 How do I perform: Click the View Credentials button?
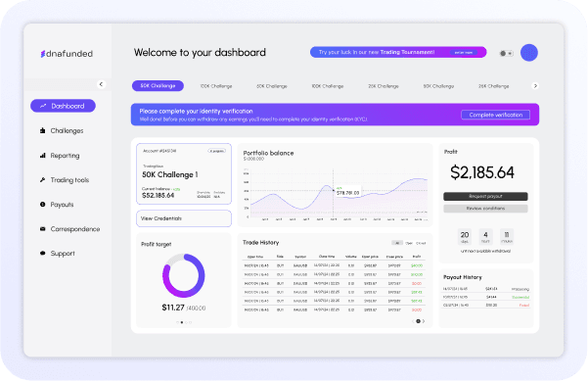click(x=184, y=218)
